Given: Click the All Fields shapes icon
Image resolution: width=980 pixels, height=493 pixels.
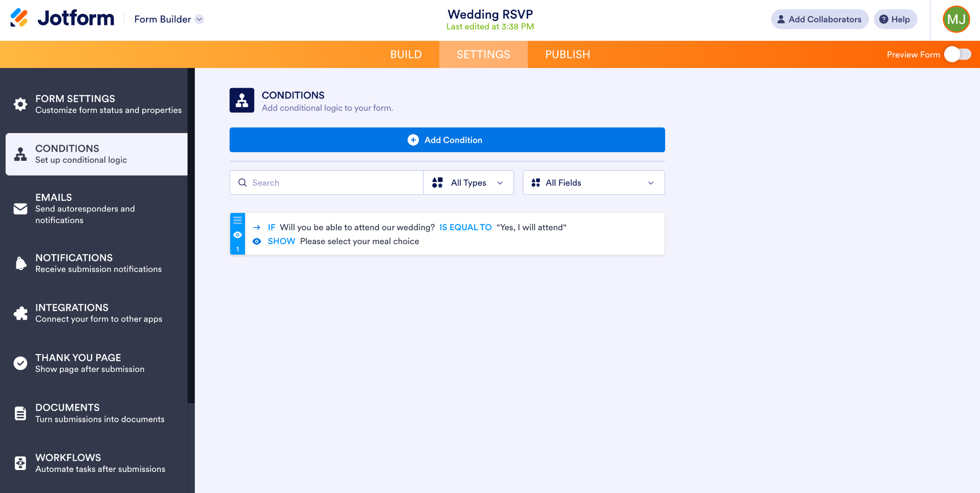Looking at the screenshot, I should click(536, 183).
